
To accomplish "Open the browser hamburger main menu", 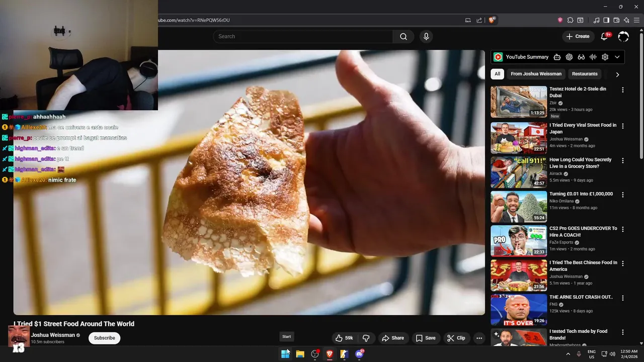I will (x=636, y=20).
